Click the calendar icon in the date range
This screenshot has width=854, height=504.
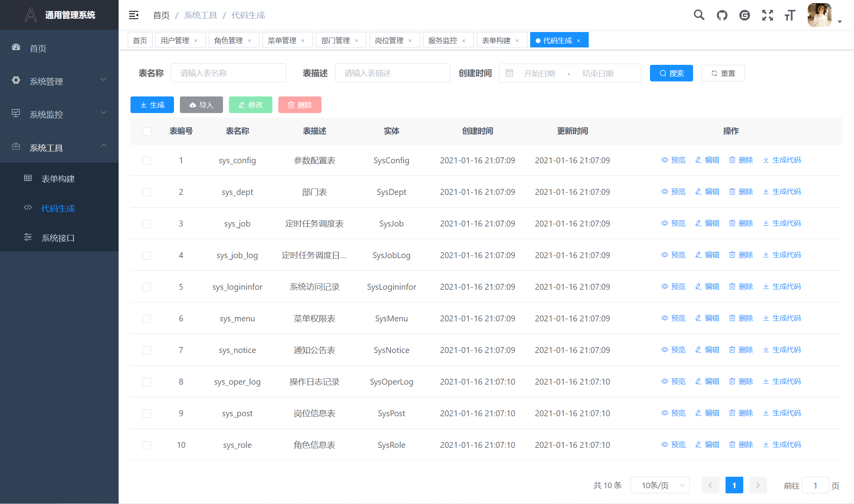click(x=509, y=73)
